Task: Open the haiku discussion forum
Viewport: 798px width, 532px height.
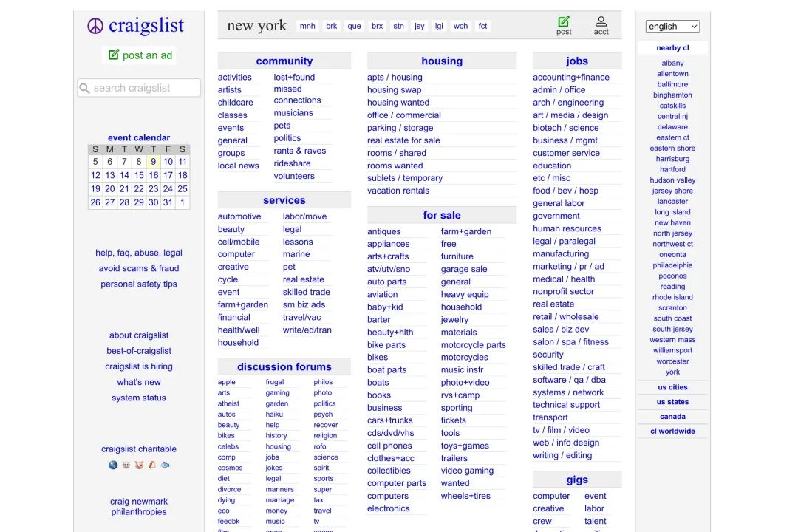Action: (274, 415)
